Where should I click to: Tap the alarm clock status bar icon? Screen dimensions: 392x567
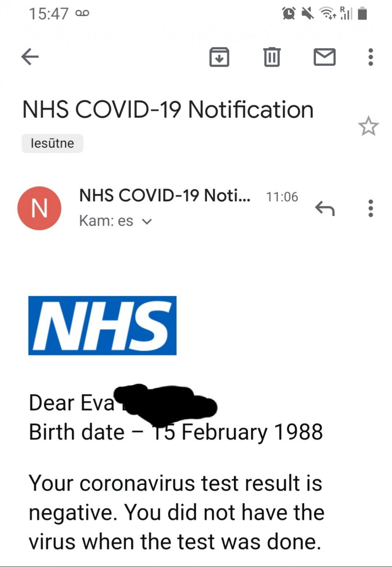pos(289,14)
